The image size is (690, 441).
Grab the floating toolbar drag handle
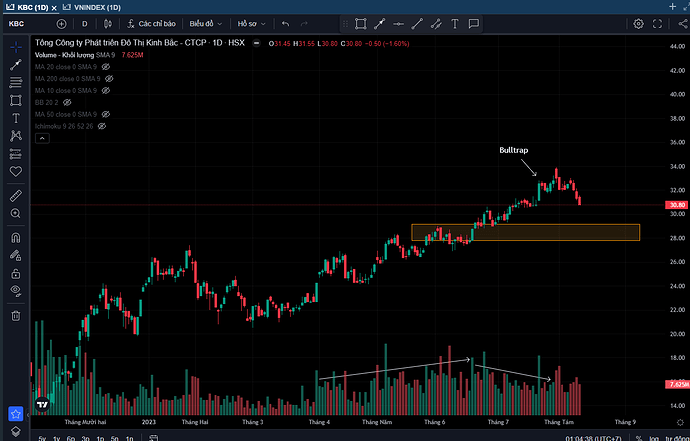(345, 24)
